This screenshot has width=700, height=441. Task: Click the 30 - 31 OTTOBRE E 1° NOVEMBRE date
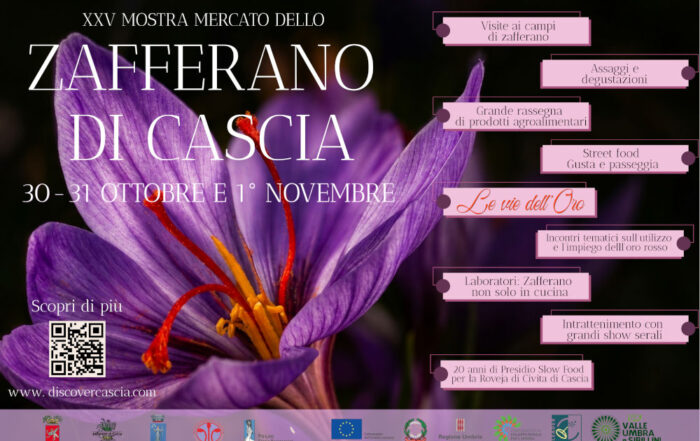pos(208,193)
